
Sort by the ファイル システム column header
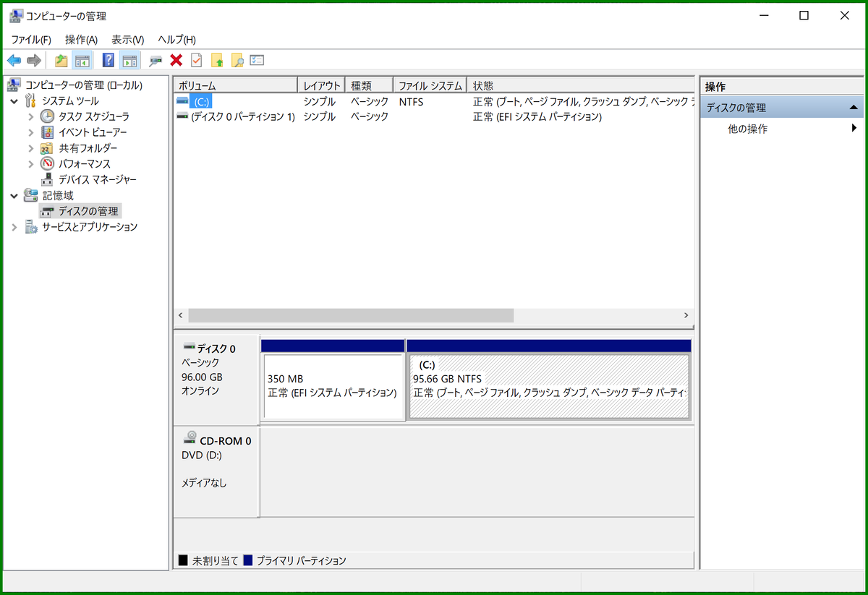pyautogui.click(x=430, y=85)
